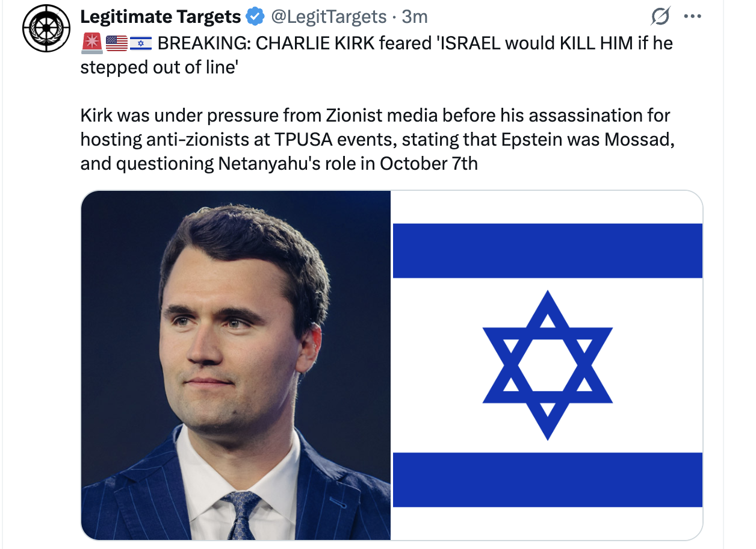Click the @LegitTargets handle
This screenshot has width=756, height=549.
pos(329,17)
